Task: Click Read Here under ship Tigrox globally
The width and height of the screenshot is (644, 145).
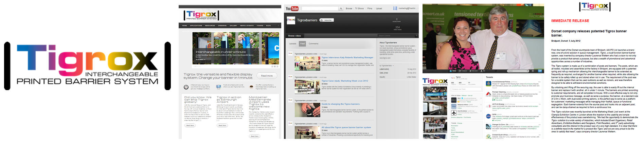Action: (190, 125)
